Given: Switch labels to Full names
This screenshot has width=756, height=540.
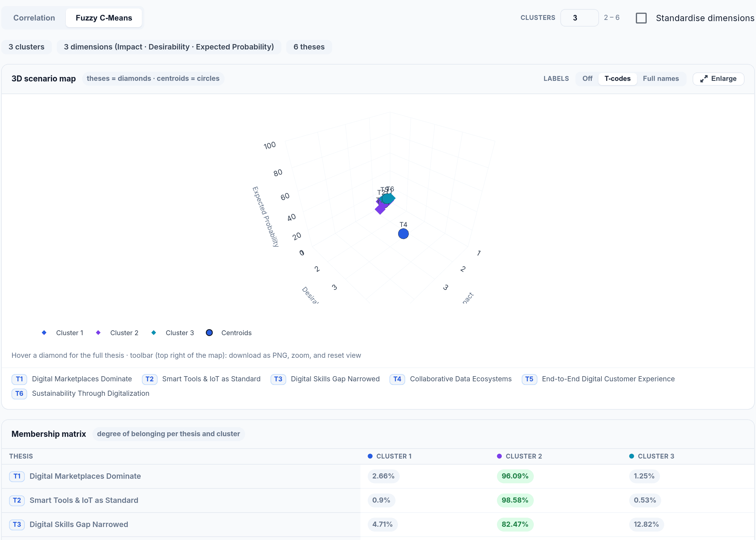Looking at the screenshot, I should [661, 79].
